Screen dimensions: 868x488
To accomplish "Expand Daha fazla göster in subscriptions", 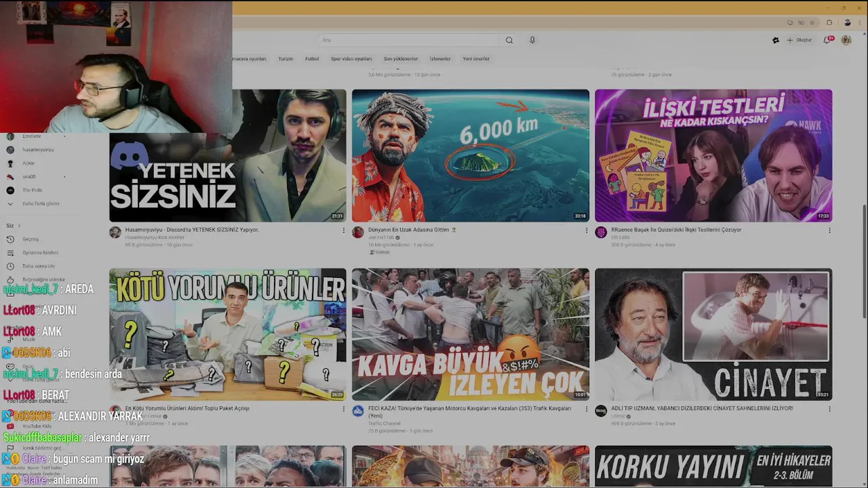I will click(41, 204).
